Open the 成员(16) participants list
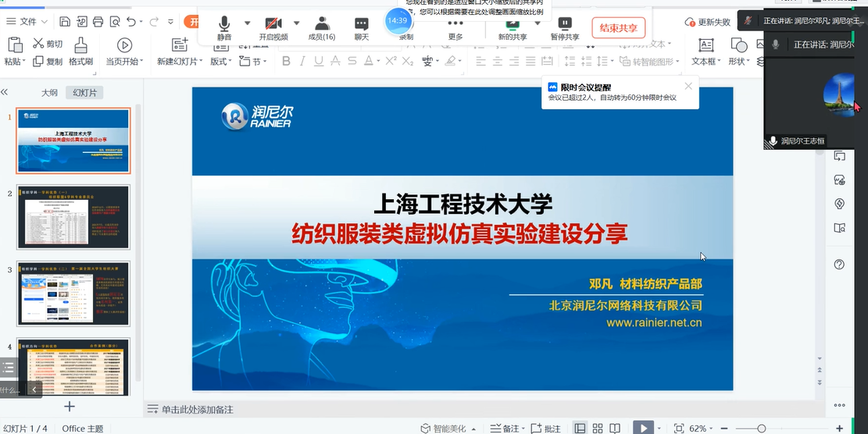 [322, 28]
